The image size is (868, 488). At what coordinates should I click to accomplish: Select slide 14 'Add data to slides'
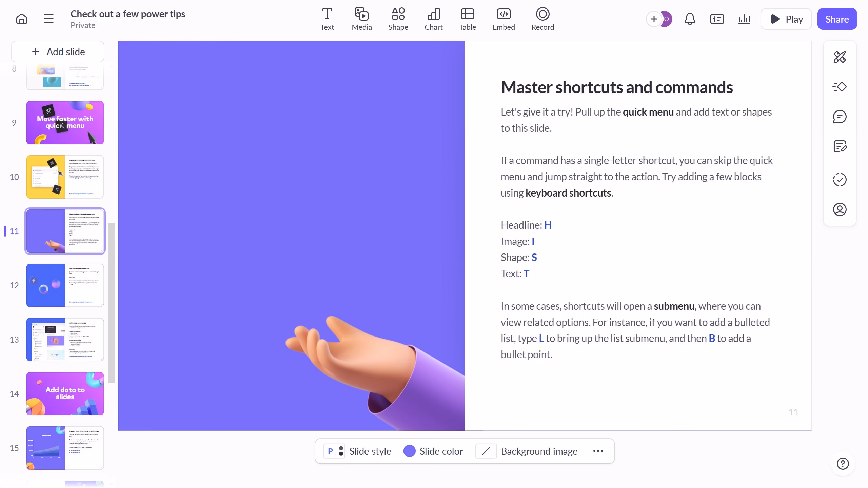click(65, 394)
